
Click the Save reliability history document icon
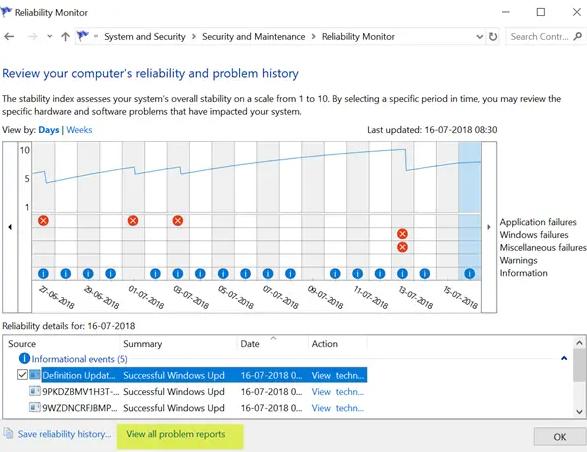pos(8,434)
